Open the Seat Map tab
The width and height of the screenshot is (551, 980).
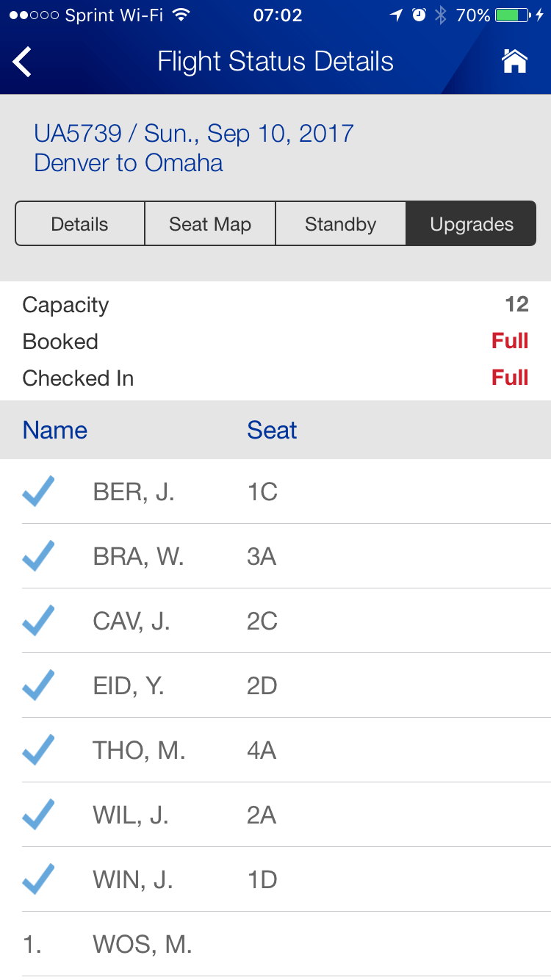pos(210,224)
